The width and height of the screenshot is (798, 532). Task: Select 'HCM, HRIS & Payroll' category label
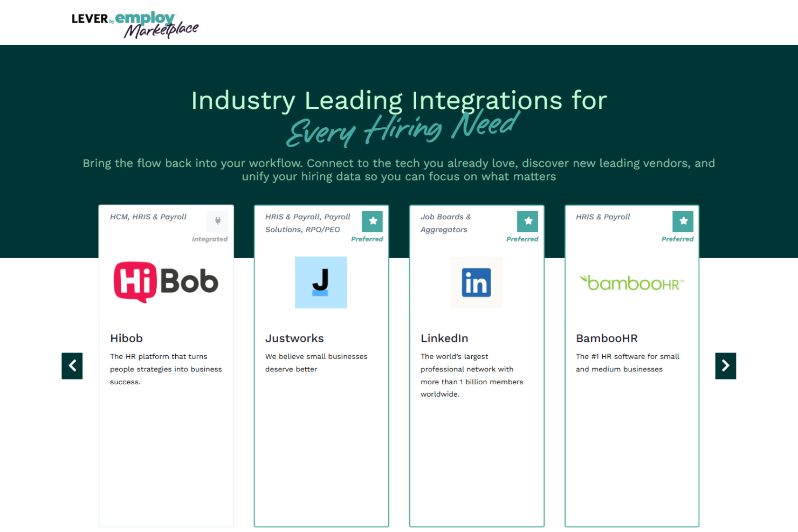[x=148, y=217]
